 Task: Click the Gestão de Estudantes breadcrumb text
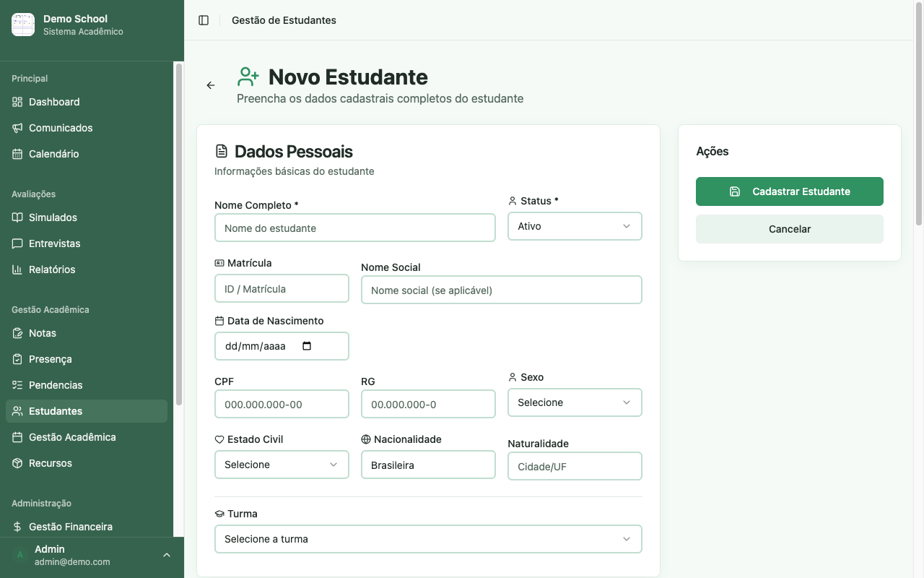[284, 20]
